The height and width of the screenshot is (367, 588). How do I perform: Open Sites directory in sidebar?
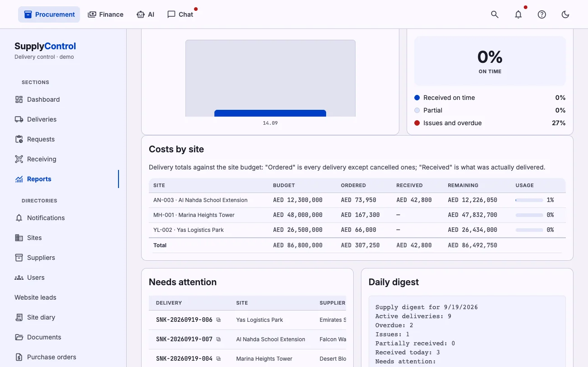coord(63,238)
